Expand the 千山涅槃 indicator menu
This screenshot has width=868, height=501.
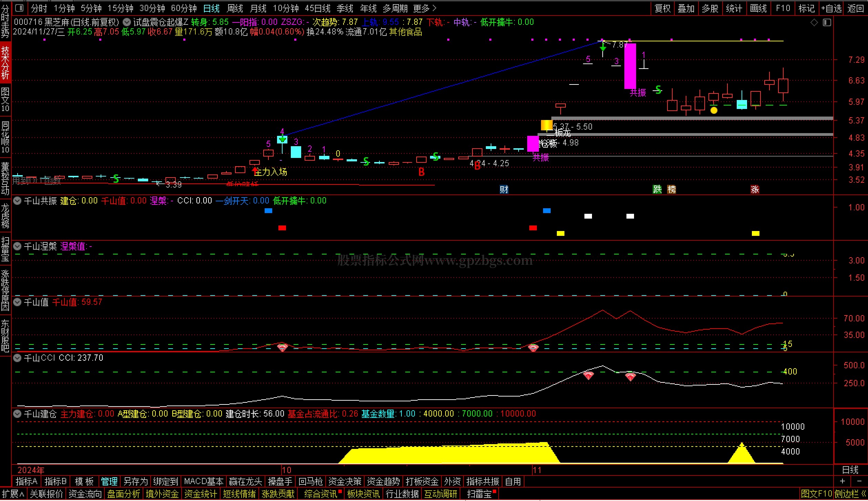click(17, 246)
